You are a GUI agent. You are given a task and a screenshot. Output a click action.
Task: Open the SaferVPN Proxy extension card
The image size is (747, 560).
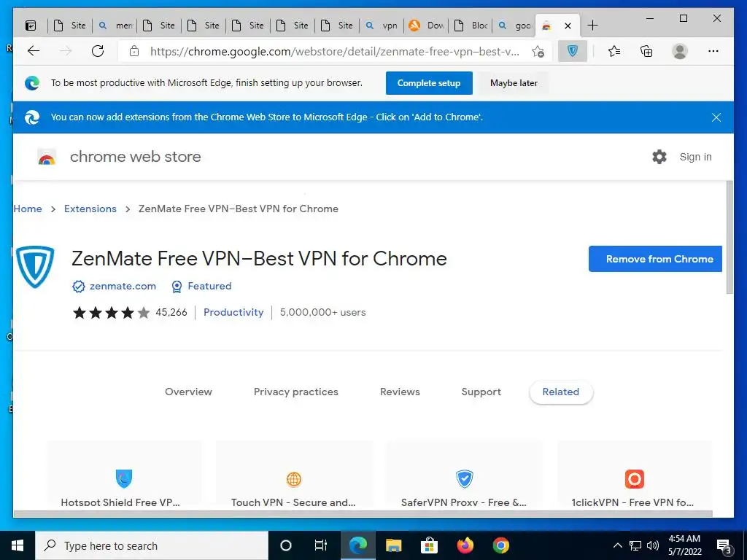point(464,475)
